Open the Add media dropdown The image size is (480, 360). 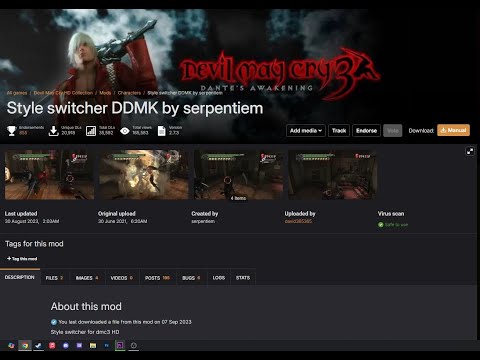coord(306,131)
